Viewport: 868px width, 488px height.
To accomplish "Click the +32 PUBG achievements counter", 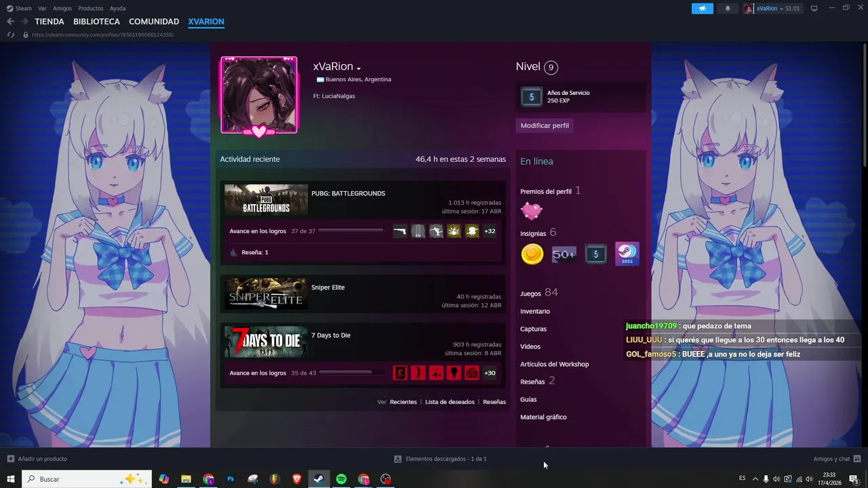I will pos(490,231).
